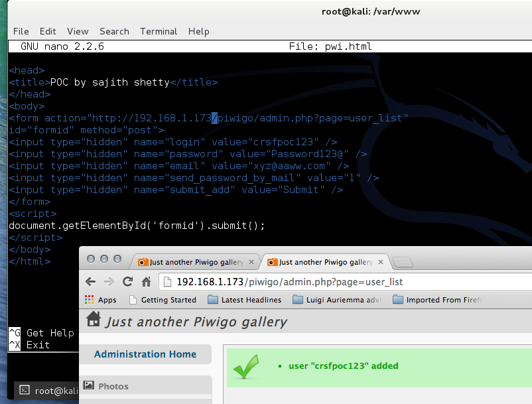Click the ^X Exit nano shortcut
Screen dimensions: 532x404
tap(29, 345)
